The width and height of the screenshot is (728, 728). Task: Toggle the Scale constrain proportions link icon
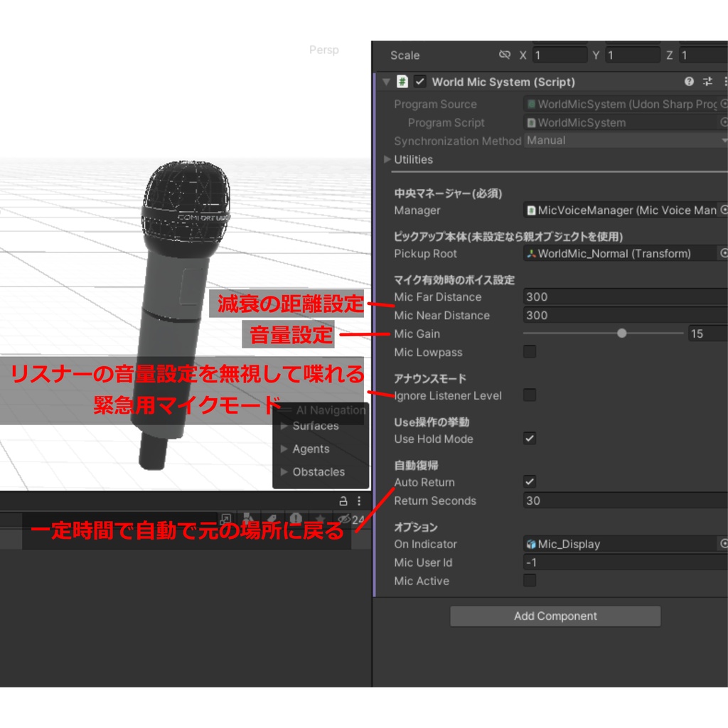[x=505, y=55]
